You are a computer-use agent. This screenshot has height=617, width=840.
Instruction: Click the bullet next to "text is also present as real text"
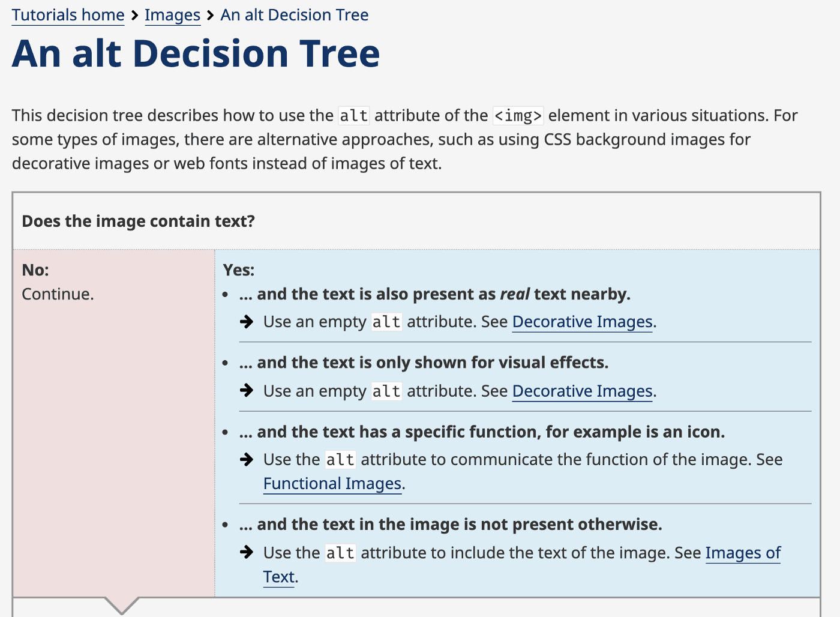(226, 294)
